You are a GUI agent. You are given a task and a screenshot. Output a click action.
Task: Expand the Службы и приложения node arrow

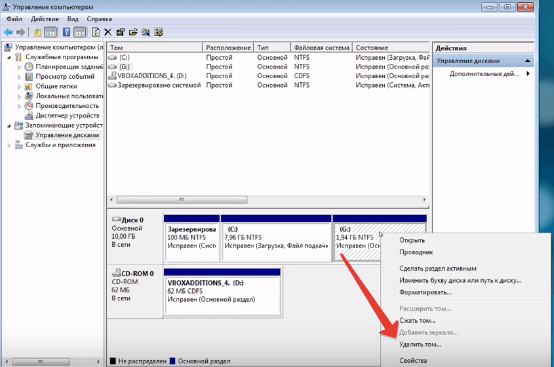(9, 145)
